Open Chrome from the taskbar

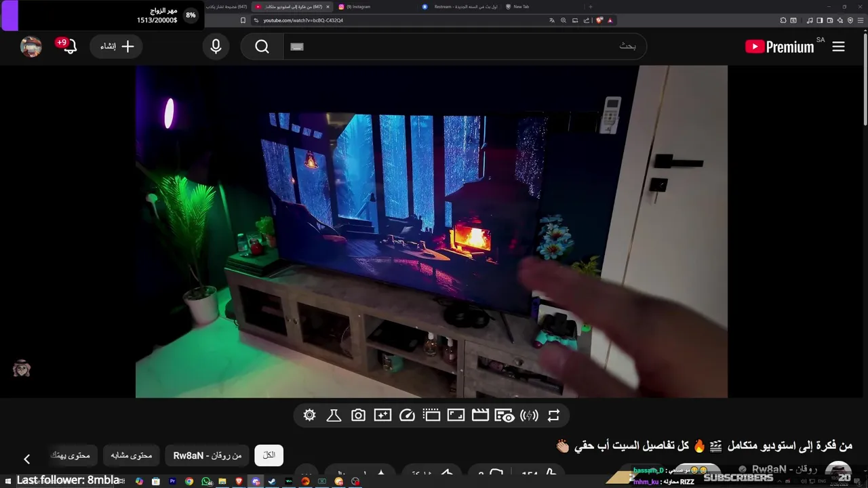click(x=189, y=481)
